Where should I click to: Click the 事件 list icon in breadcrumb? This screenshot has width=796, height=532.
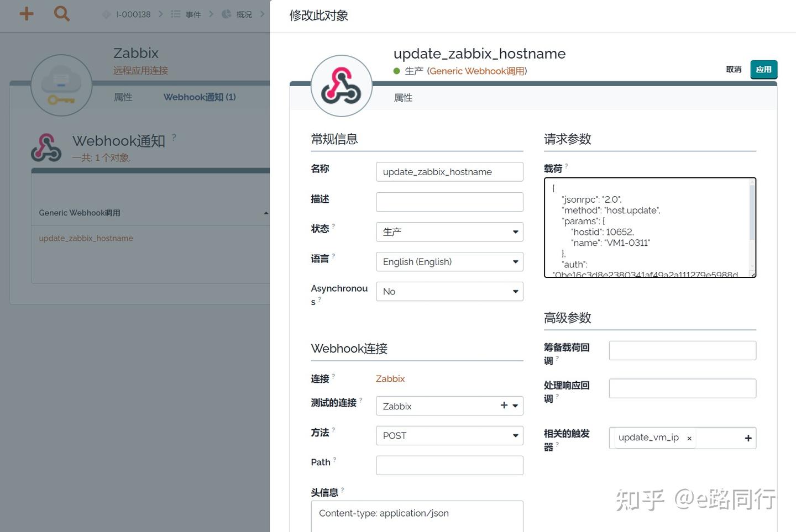[x=176, y=14]
